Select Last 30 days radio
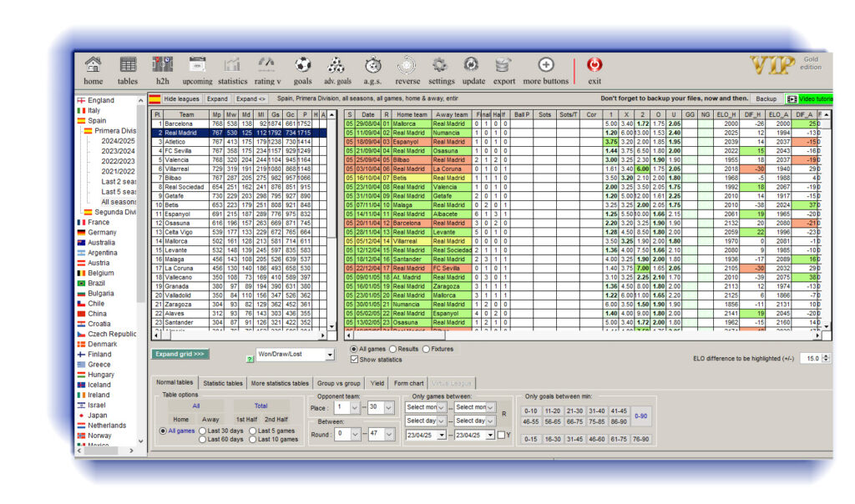This screenshot has width=855, height=504. pyautogui.click(x=202, y=431)
